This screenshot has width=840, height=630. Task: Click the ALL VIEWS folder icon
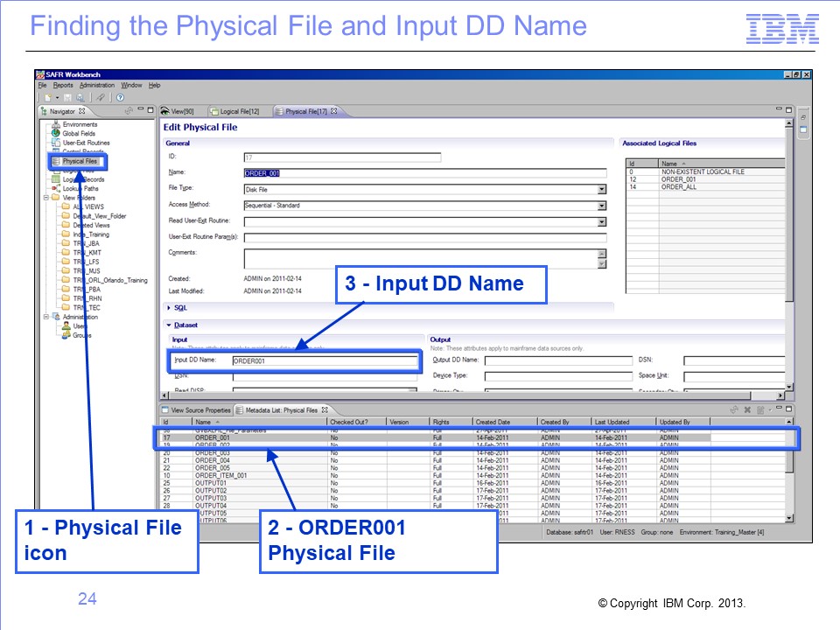pos(66,206)
